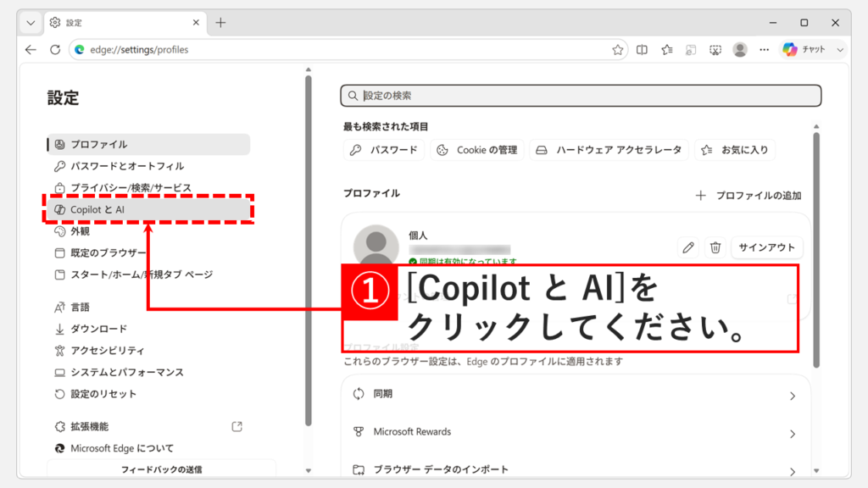Image resolution: width=868 pixels, height=488 pixels.
Task: Click the サインアウト button
Action: tap(766, 247)
